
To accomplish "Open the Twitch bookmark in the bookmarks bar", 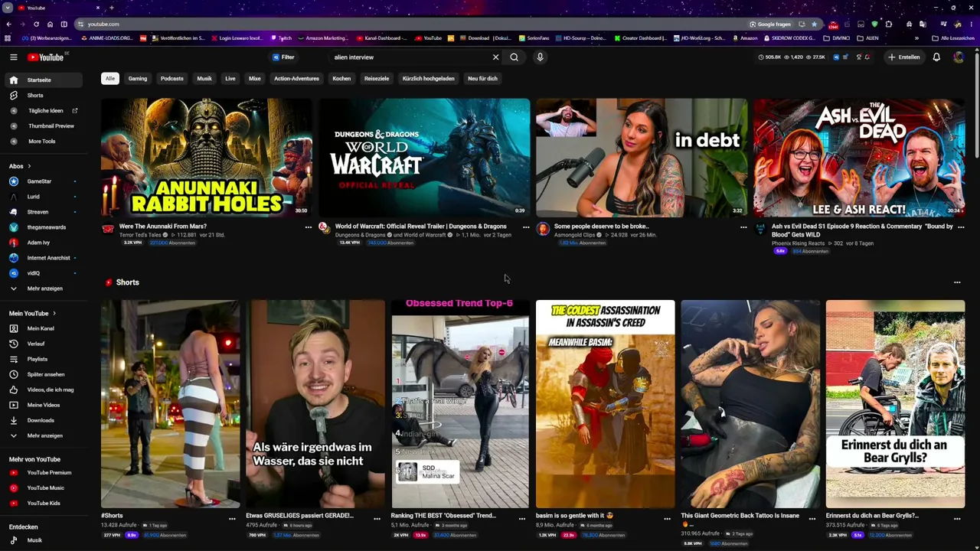I will [282, 38].
